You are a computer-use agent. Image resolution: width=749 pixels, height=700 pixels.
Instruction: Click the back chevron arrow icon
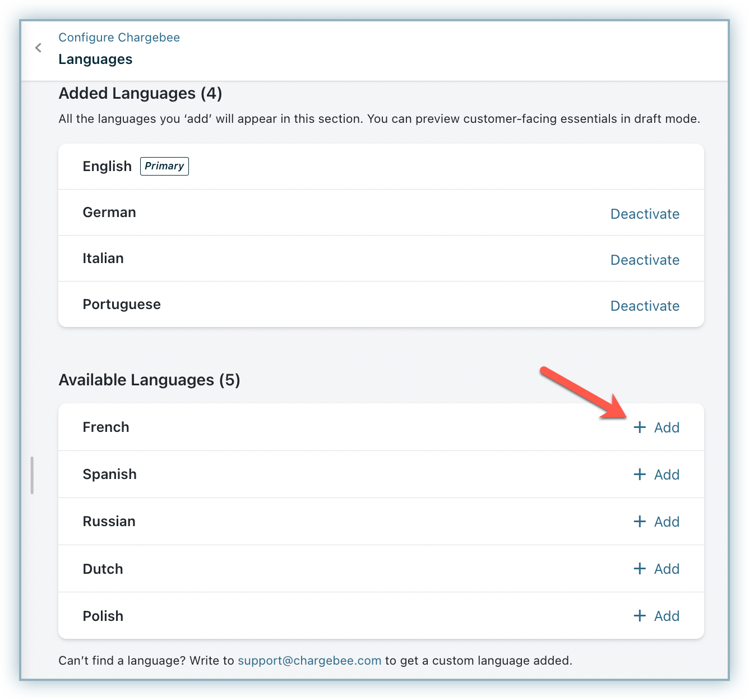pos(38,48)
